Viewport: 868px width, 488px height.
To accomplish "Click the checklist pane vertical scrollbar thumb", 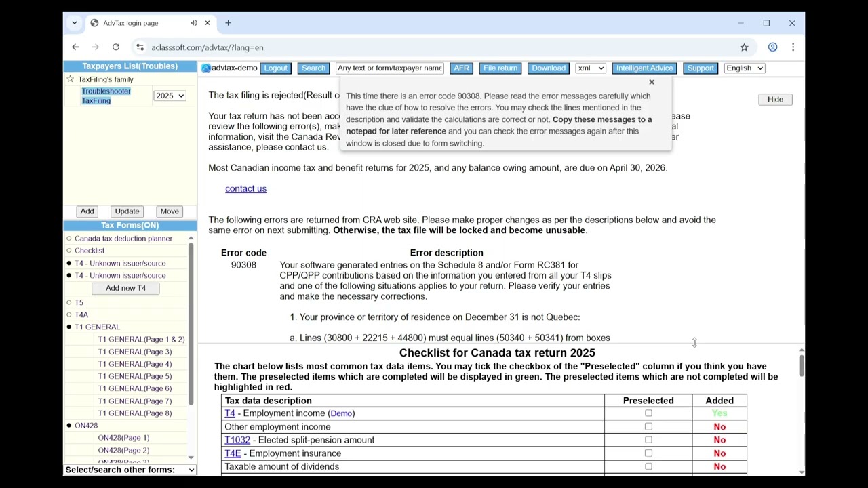I will [802, 365].
